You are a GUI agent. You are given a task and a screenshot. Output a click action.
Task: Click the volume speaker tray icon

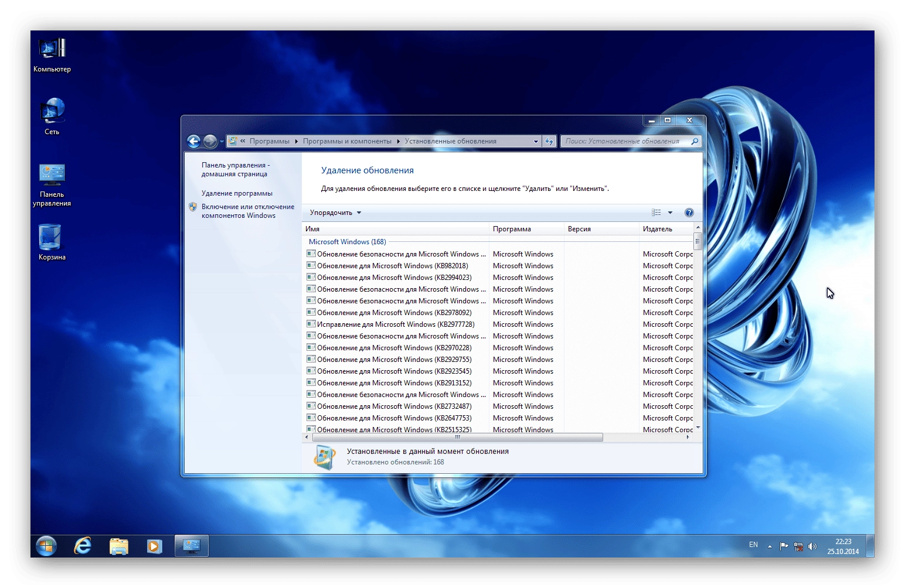[x=812, y=546]
